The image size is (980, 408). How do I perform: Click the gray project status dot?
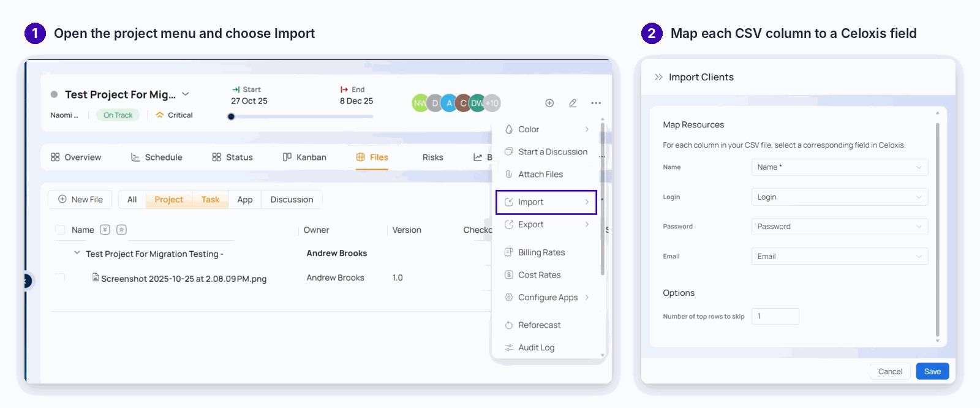pyautogui.click(x=54, y=94)
